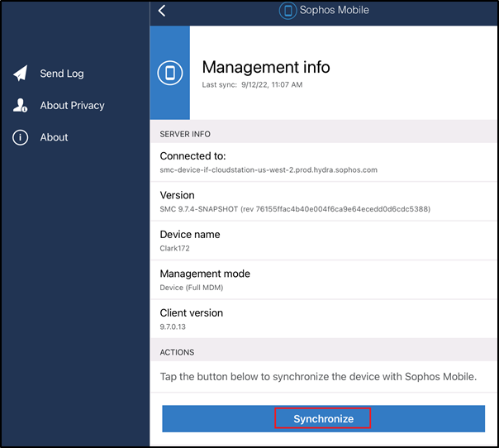
Task: Click the Client version label
Action: point(192,313)
